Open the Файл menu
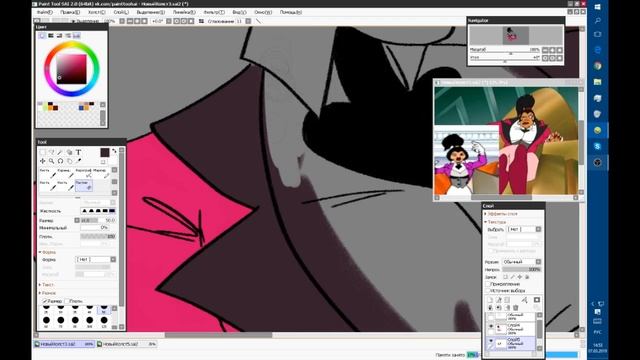The width and height of the screenshot is (640, 360). 44,12
